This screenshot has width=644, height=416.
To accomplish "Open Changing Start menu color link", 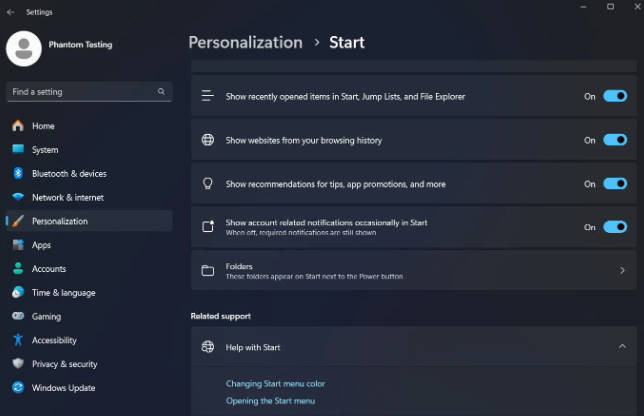I will (x=275, y=384).
